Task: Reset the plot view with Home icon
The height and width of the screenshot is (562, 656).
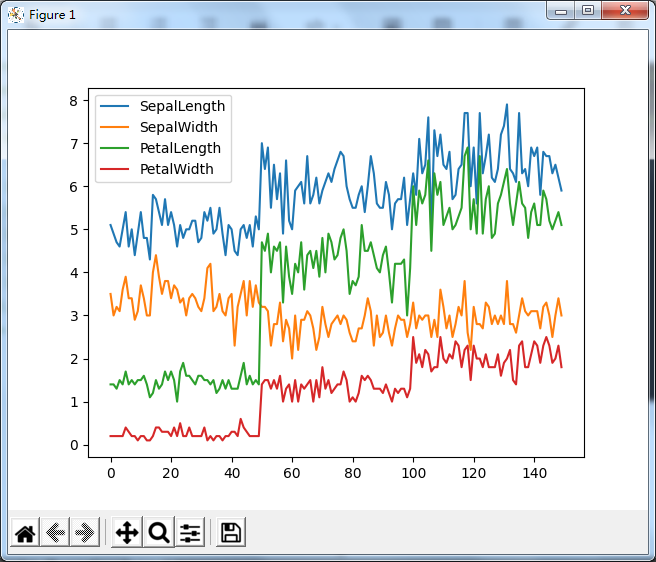Action: click(x=25, y=532)
